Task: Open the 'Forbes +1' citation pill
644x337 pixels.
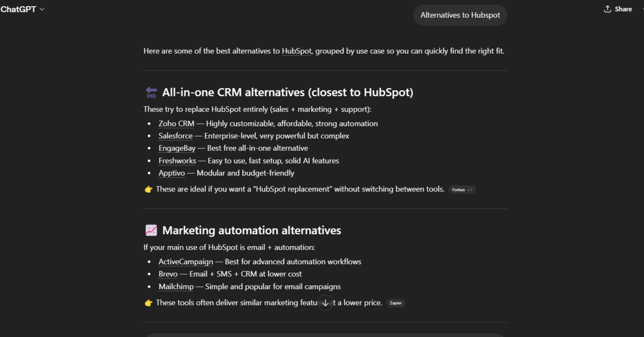Action: [462, 190]
